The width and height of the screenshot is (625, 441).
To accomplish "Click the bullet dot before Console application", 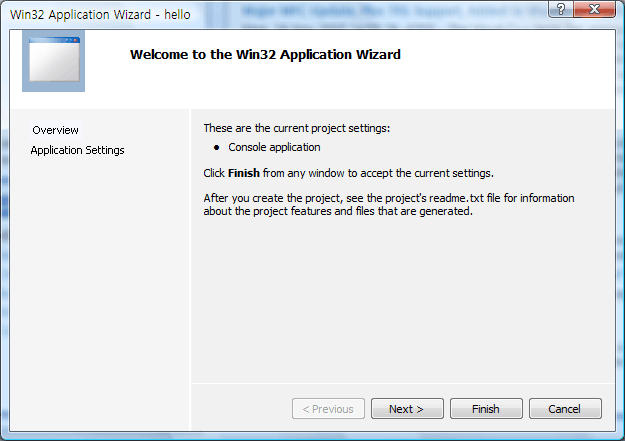I will pos(216,147).
